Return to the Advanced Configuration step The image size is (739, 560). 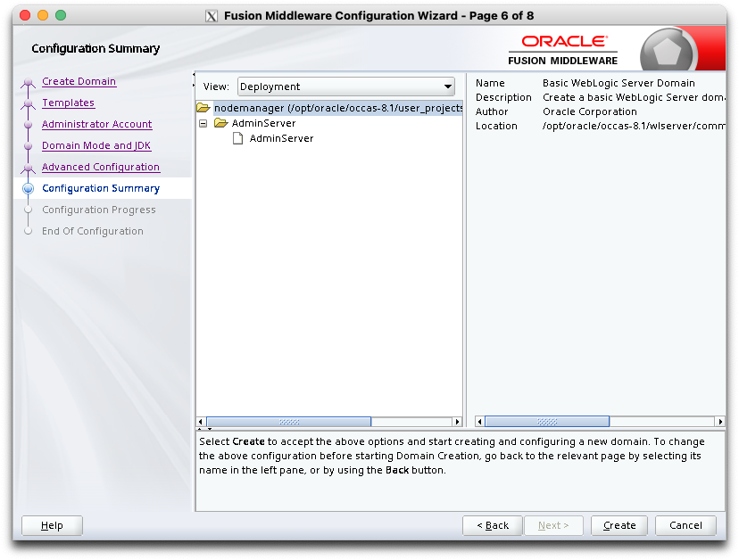(100, 167)
